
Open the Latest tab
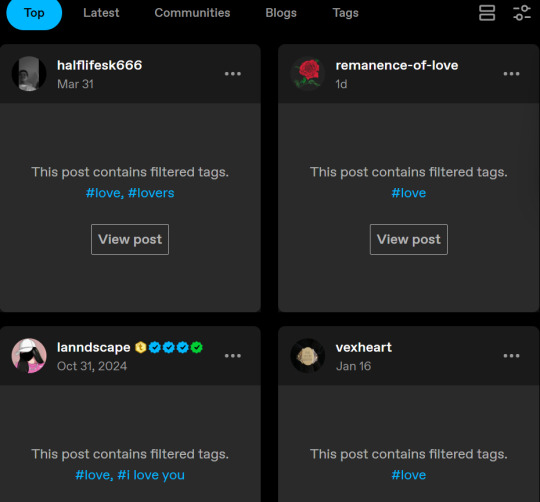(101, 13)
